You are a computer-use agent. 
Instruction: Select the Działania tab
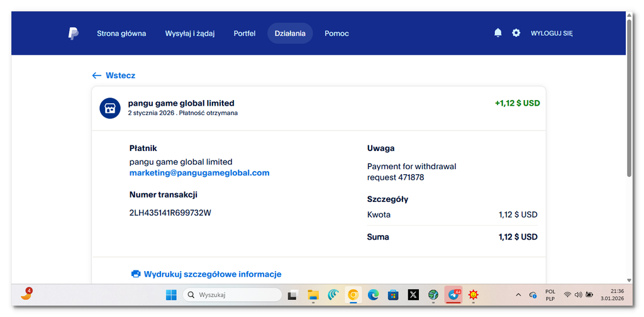tap(290, 33)
